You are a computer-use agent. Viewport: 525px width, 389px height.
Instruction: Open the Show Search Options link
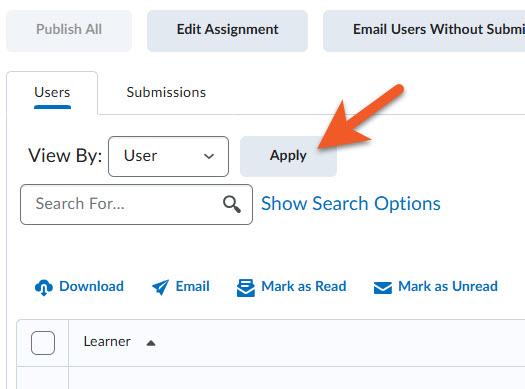pyautogui.click(x=351, y=204)
